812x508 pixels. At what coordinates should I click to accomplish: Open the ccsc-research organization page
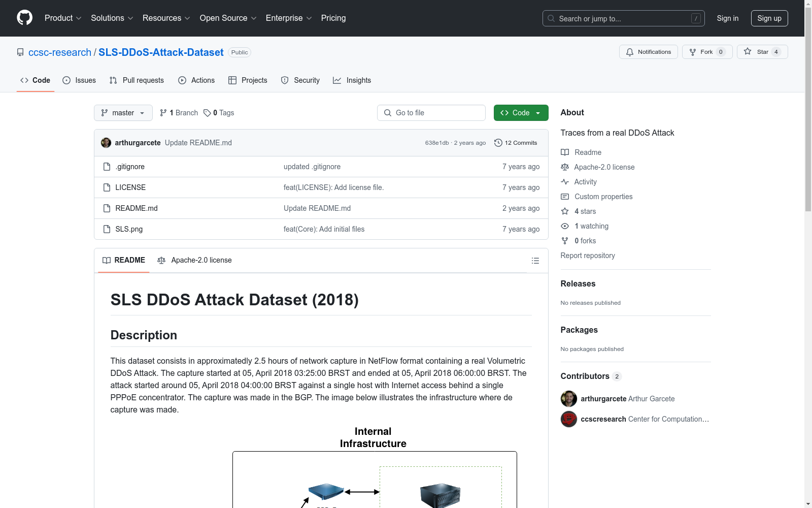tap(60, 52)
